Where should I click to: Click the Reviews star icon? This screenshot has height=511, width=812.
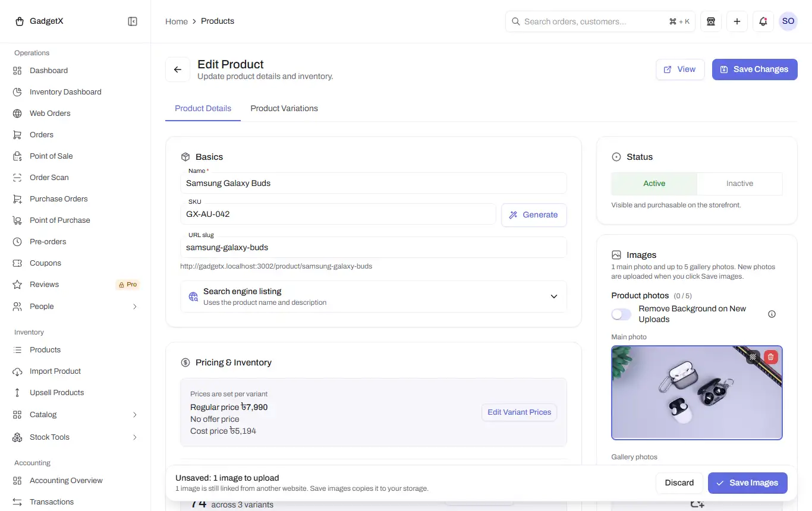tap(17, 285)
